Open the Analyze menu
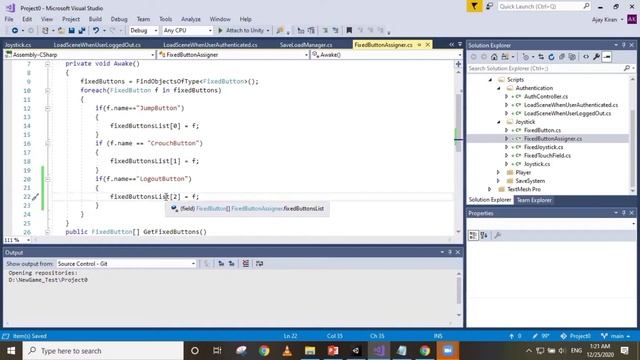640x360 pixels. (191, 19)
